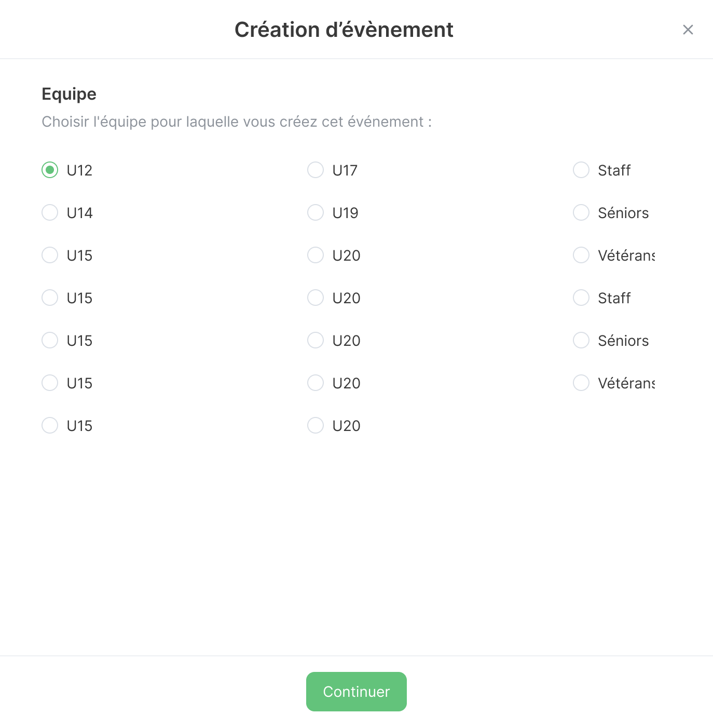Select the first U15 option, directly below U14
This screenshot has width=713, height=728.
tap(50, 255)
